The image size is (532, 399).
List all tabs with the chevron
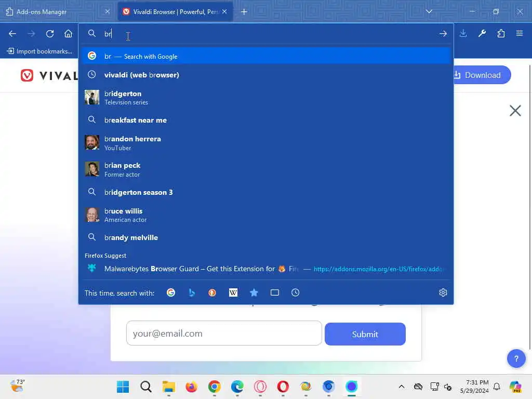click(429, 11)
